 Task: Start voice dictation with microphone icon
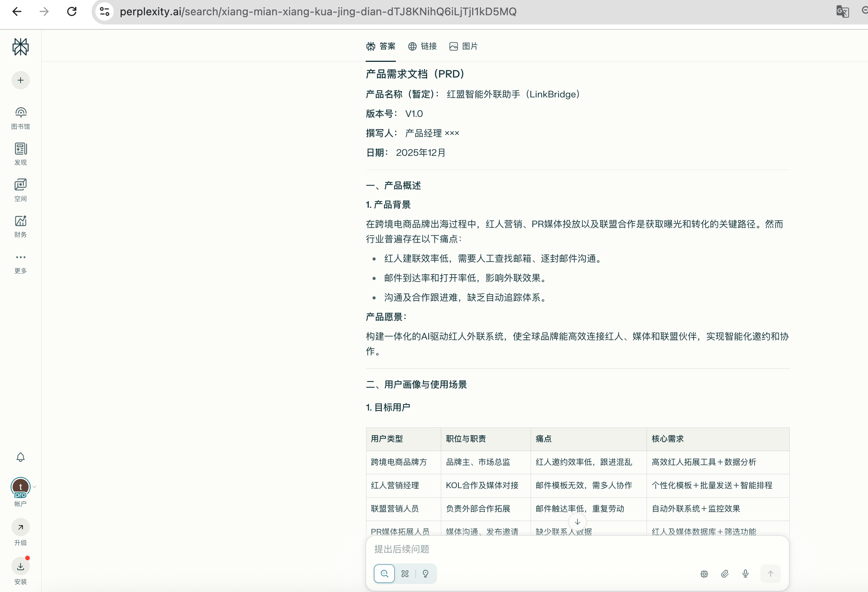coord(745,574)
